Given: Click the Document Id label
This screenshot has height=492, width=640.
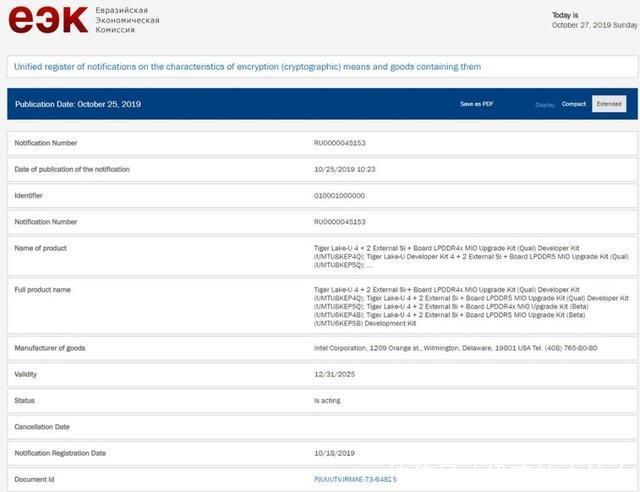Looking at the screenshot, I should pos(34,479).
